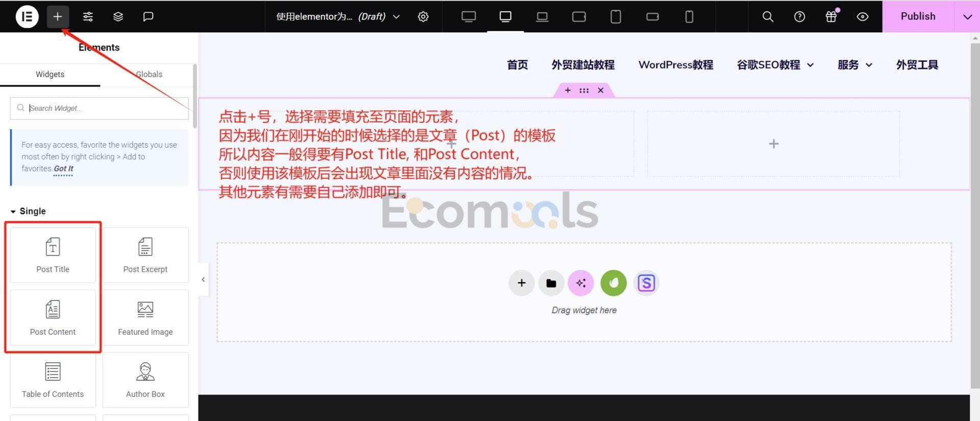Open 首页 navigation link
This screenshot has width=980, height=421.
pos(517,65)
